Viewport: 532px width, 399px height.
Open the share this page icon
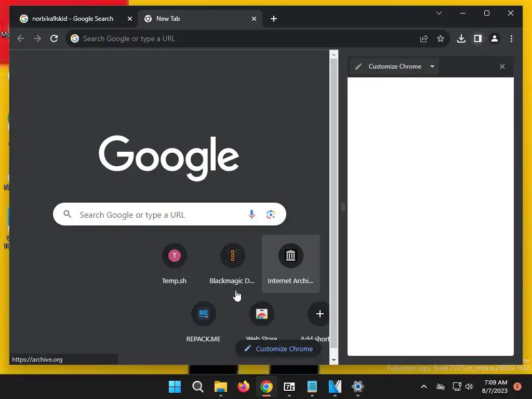pos(424,38)
